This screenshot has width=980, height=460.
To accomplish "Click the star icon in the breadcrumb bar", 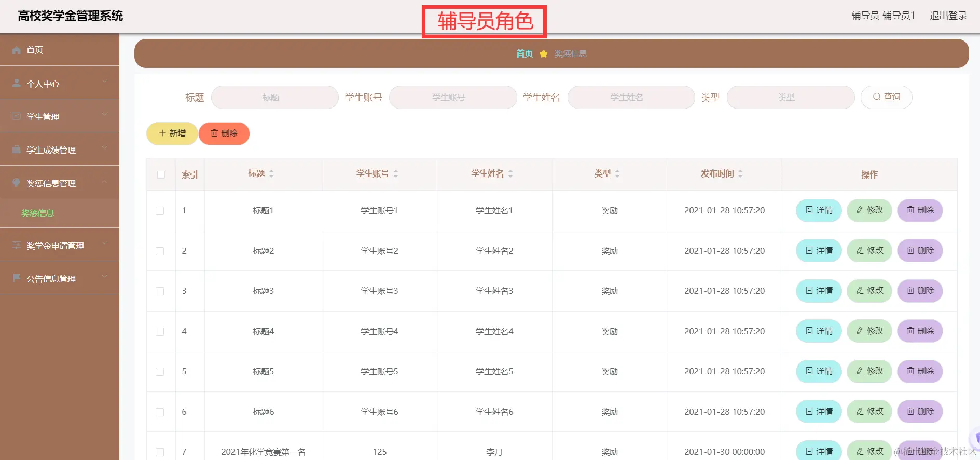I will tap(544, 53).
